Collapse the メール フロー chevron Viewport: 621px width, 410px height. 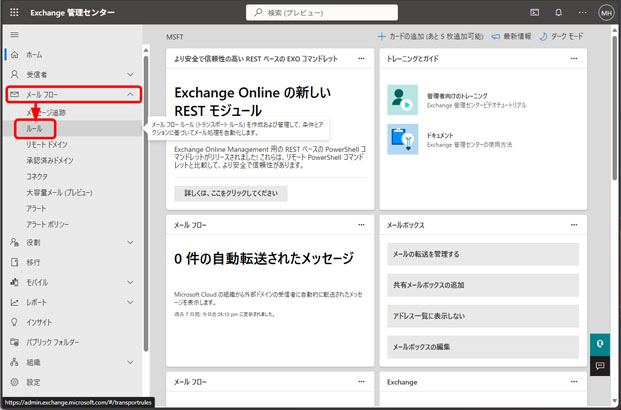coord(130,94)
